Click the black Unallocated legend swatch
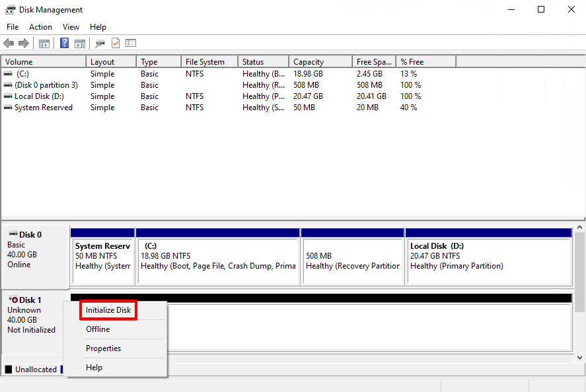The height and width of the screenshot is (392, 586). (9, 369)
